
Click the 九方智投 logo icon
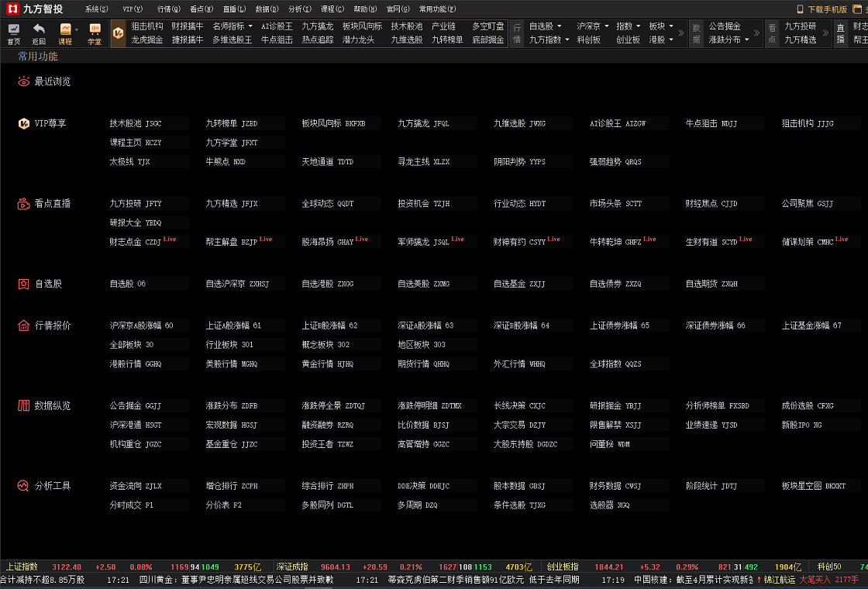[x=12, y=9]
